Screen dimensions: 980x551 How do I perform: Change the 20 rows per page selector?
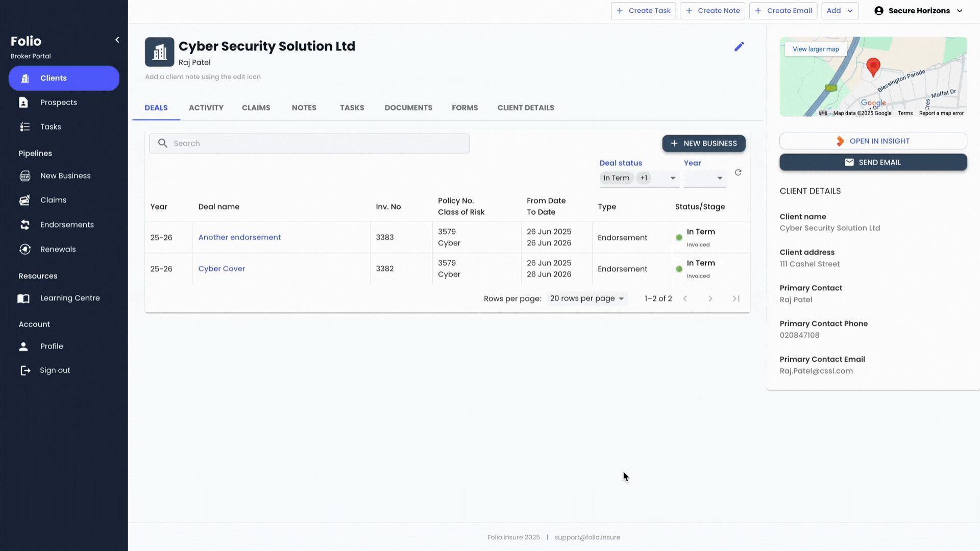click(586, 299)
